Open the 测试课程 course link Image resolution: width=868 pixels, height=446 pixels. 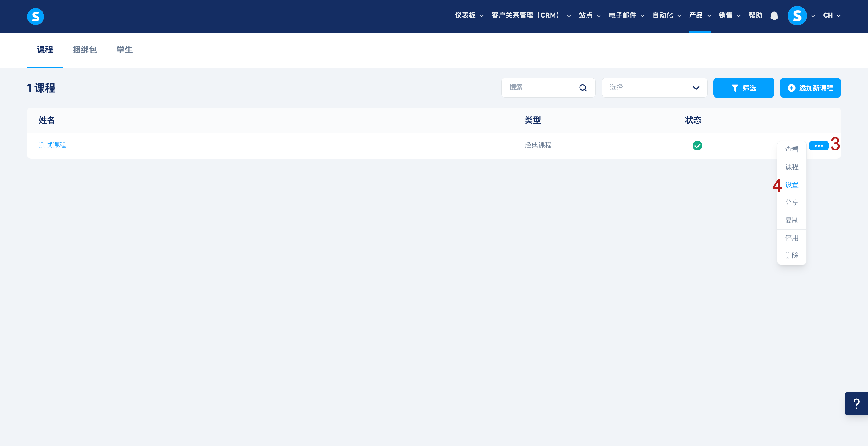pyautogui.click(x=52, y=145)
